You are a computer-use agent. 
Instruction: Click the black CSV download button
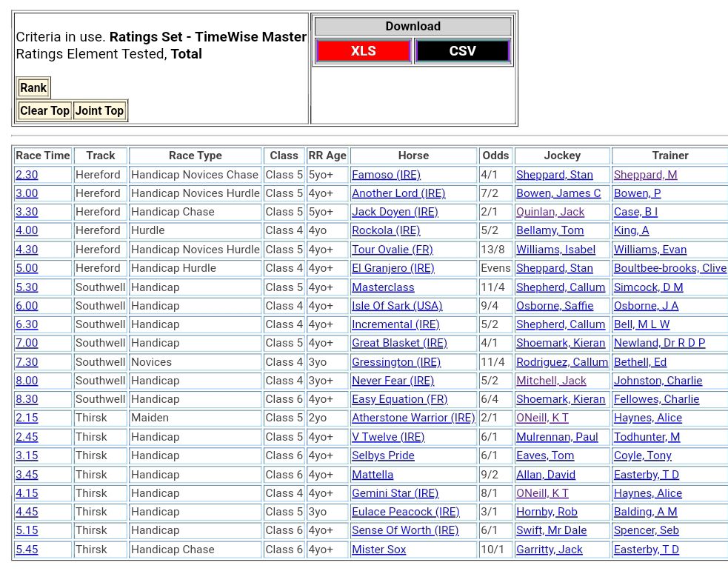[x=462, y=51]
